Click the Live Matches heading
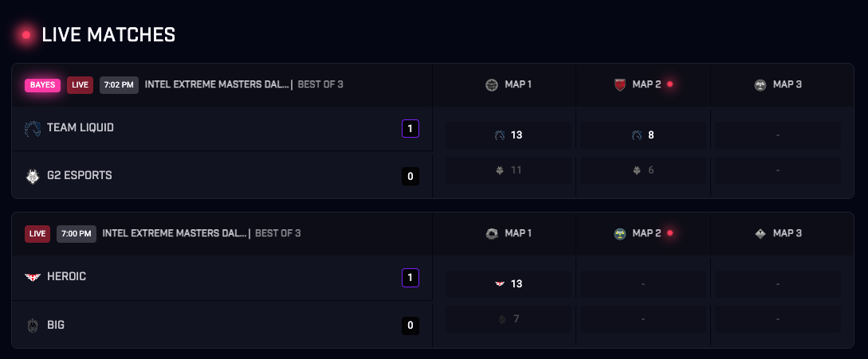868x359 pixels. click(x=108, y=35)
